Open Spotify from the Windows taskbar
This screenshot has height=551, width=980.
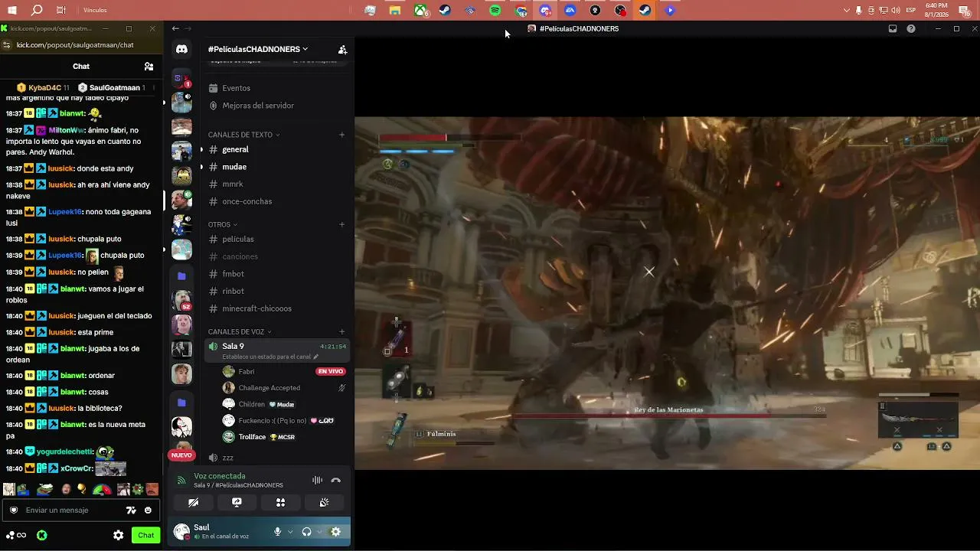click(x=495, y=11)
